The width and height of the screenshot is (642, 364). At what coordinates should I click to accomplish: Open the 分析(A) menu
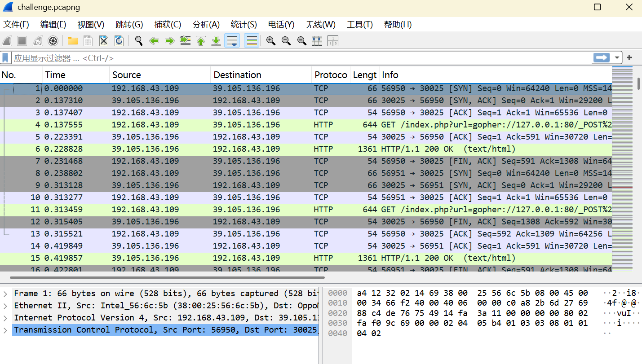(x=206, y=25)
